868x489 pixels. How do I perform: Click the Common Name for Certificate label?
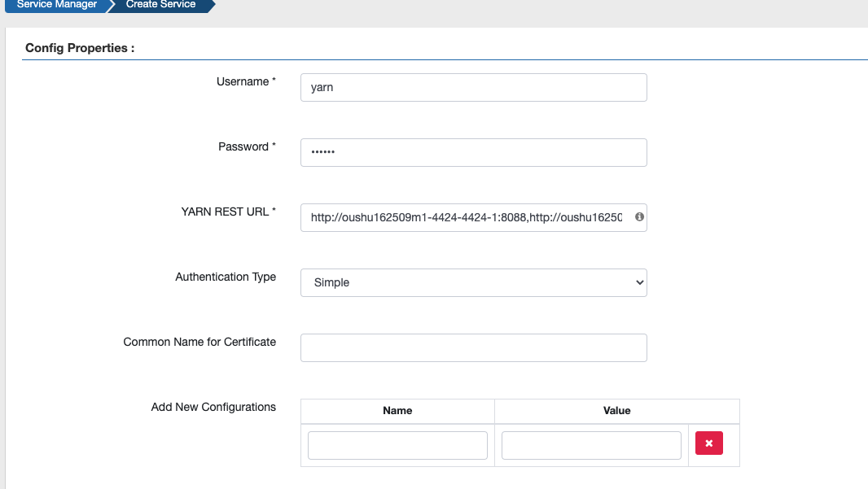199,342
